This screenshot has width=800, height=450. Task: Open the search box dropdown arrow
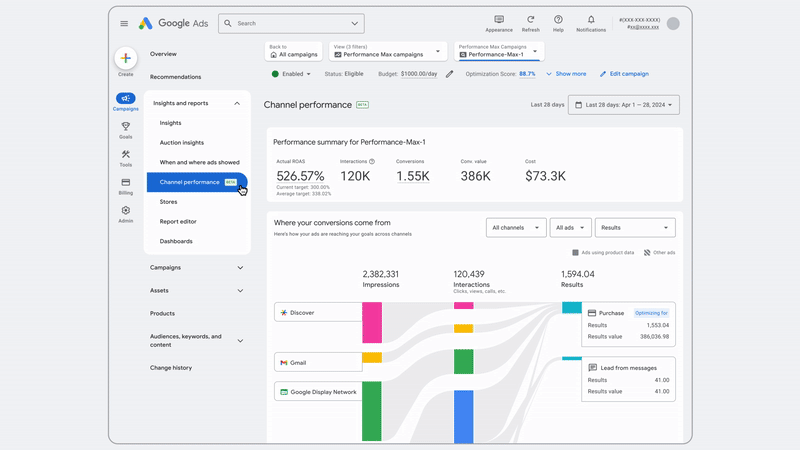[355, 23]
